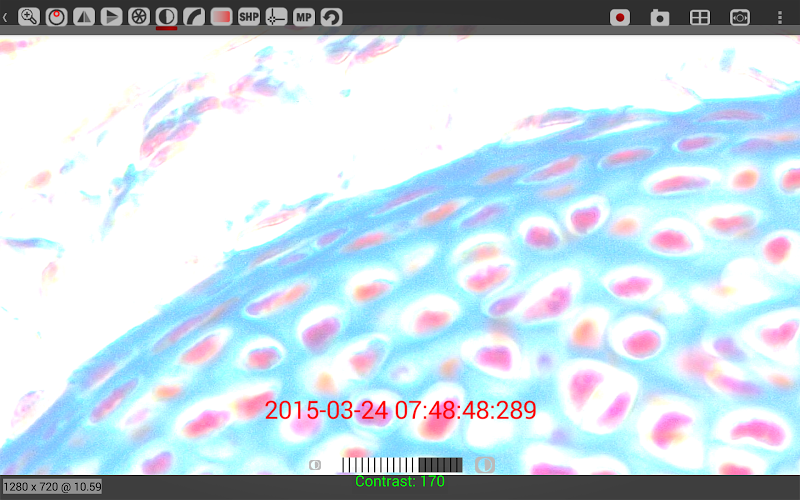Open the SHP sharpness setting
Screen dimensions: 800x500
249,17
